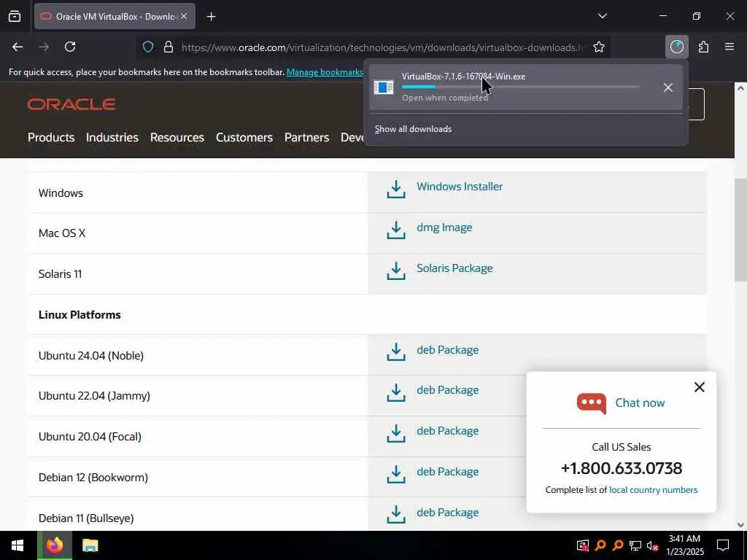747x560 pixels.
Task: Click the download icon for Ubuntu 24.04
Action: [396, 352]
